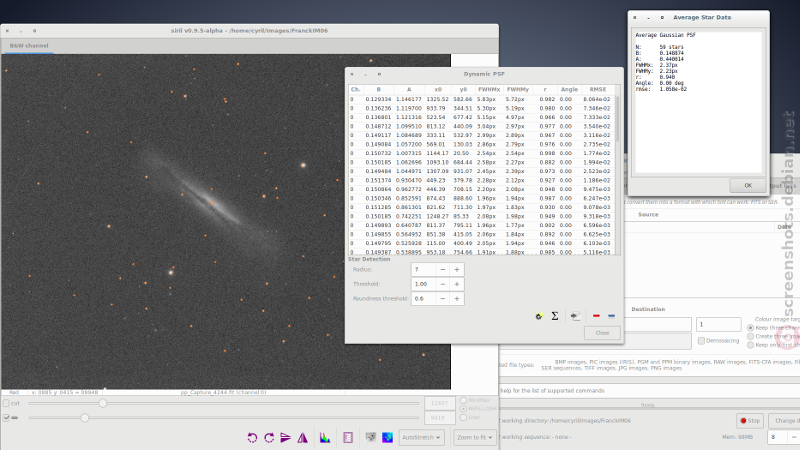Click the Roundness threshold input field

(x=423, y=298)
